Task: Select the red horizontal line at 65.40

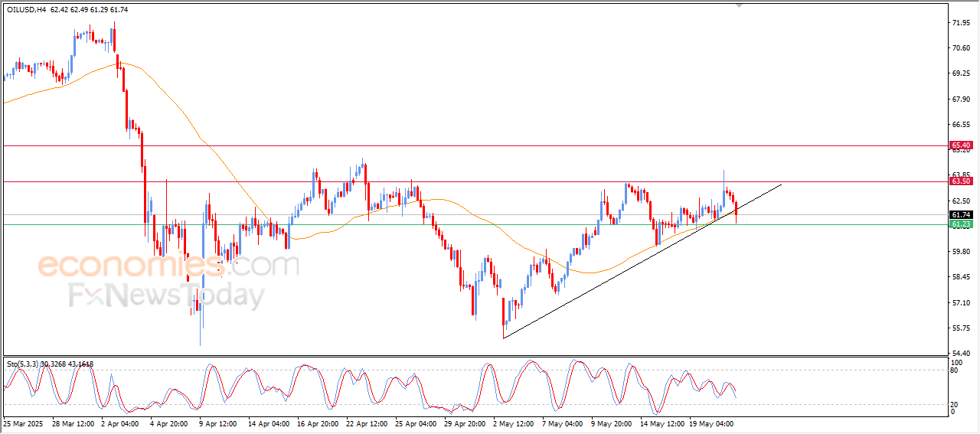Action: (459, 145)
